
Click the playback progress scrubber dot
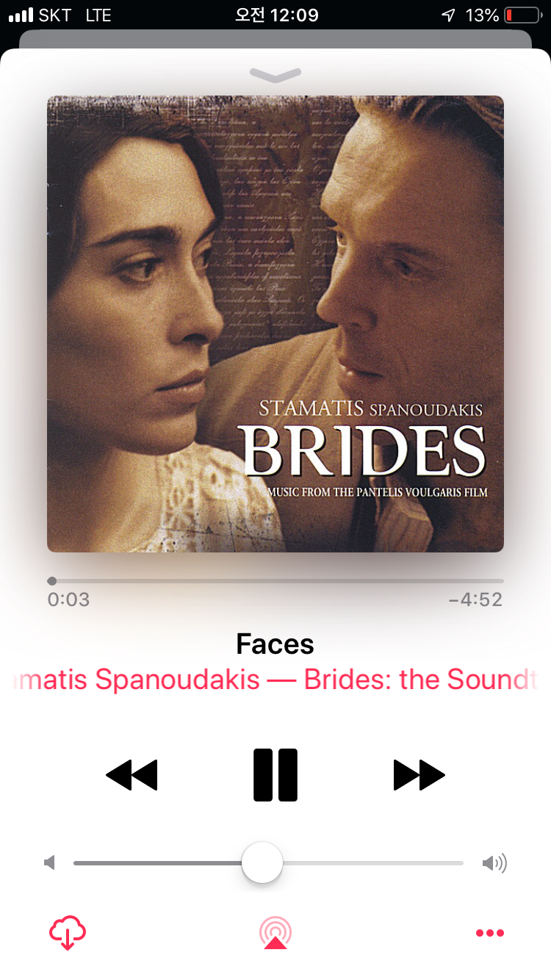click(x=51, y=581)
